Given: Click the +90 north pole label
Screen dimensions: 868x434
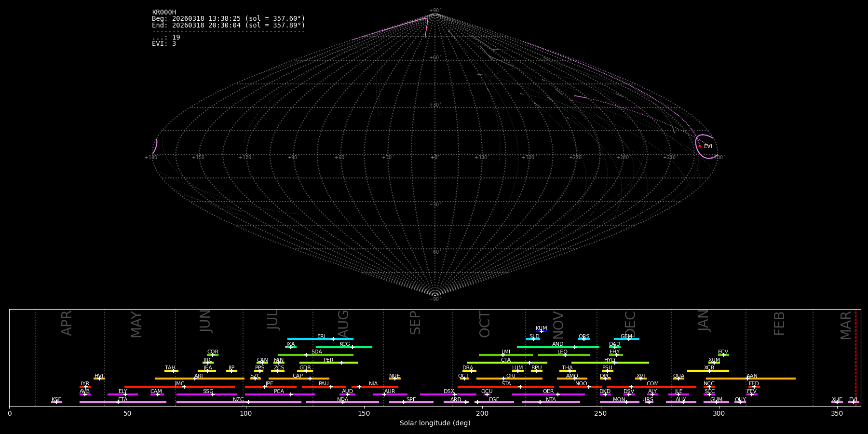Looking at the screenshot, I should (434, 10).
